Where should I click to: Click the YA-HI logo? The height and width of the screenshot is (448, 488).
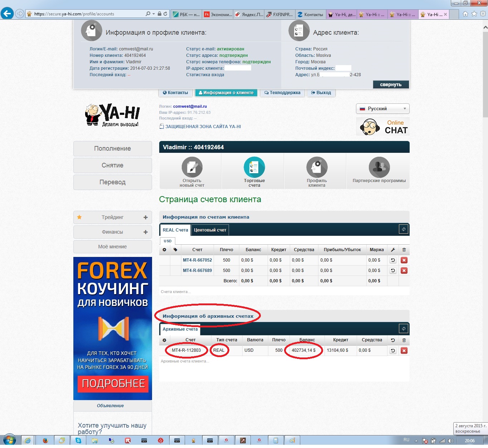click(112, 115)
